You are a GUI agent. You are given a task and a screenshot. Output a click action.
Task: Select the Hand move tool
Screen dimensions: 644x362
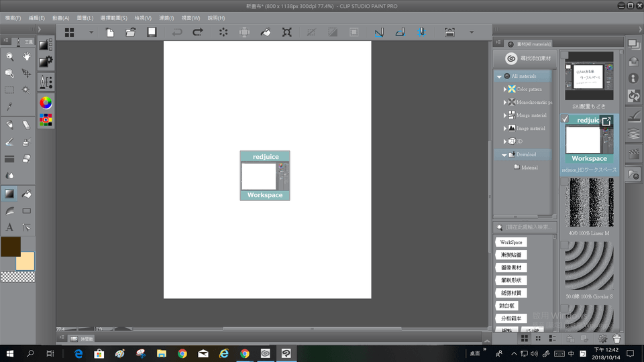(x=27, y=56)
